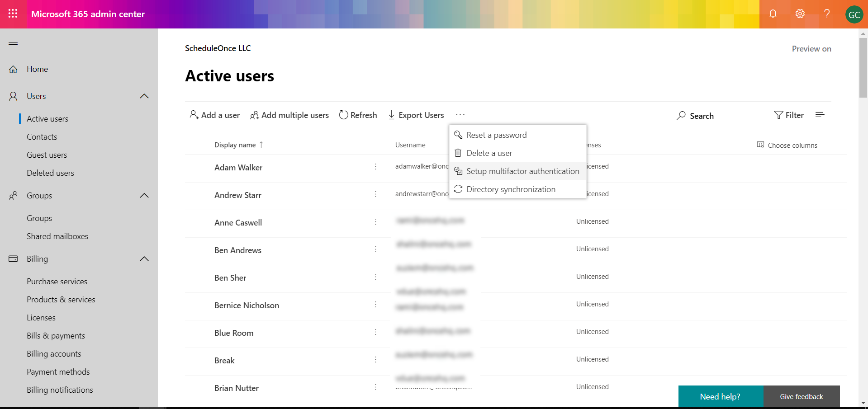The height and width of the screenshot is (409, 868).
Task: Select Setup multifactor authentication
Action: [x=518, y=171]
